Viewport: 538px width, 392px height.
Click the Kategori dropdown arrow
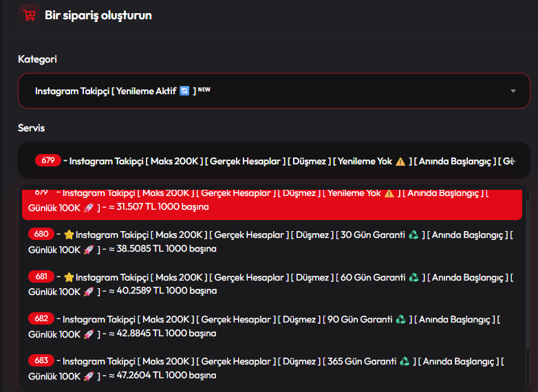[513, 91]
